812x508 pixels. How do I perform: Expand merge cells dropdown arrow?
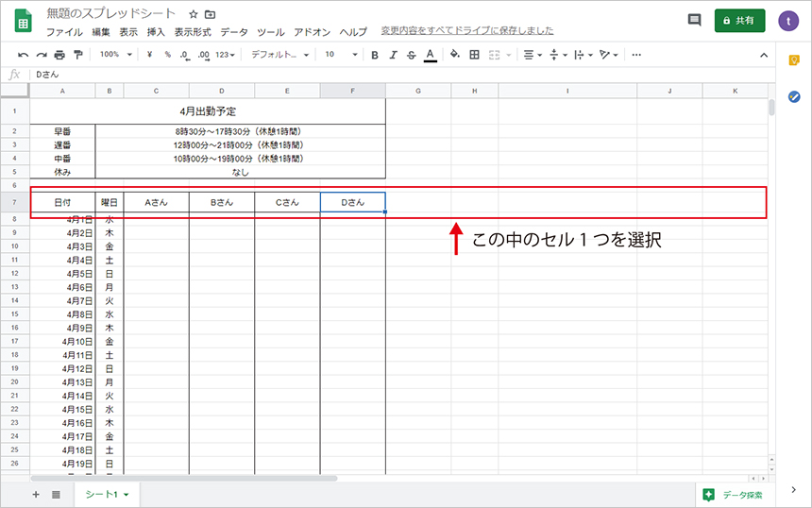[509, 55]
